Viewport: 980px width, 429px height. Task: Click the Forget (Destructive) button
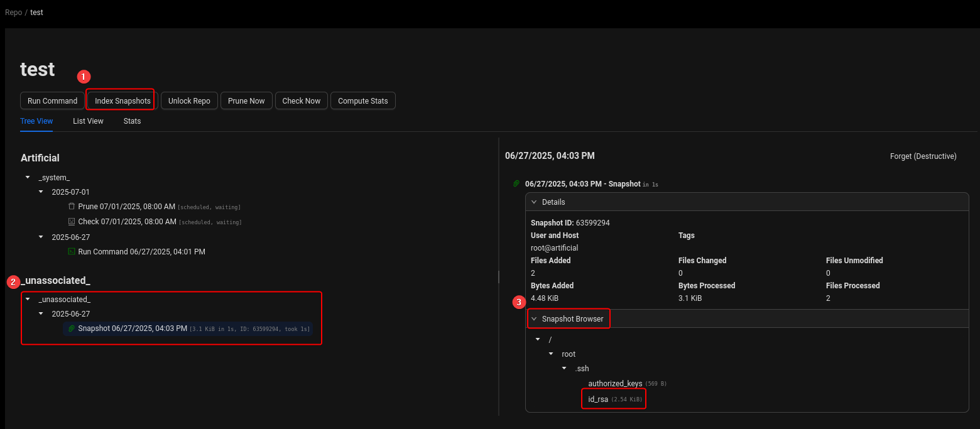923,156
